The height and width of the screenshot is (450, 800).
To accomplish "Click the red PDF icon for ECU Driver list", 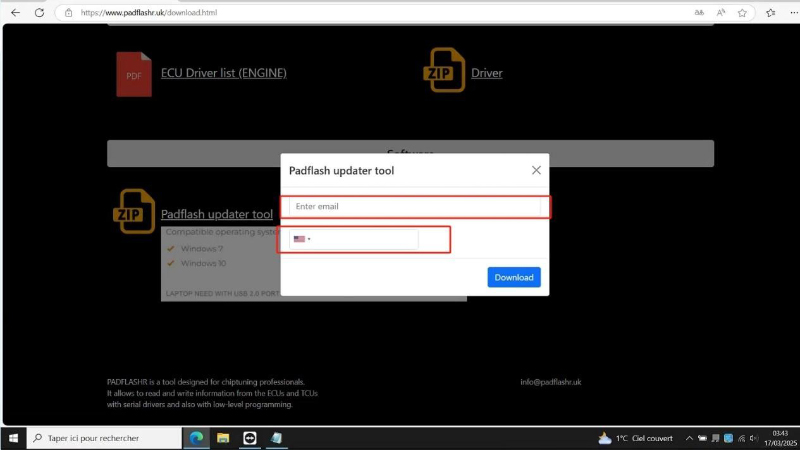I will [x=133, y=74].
